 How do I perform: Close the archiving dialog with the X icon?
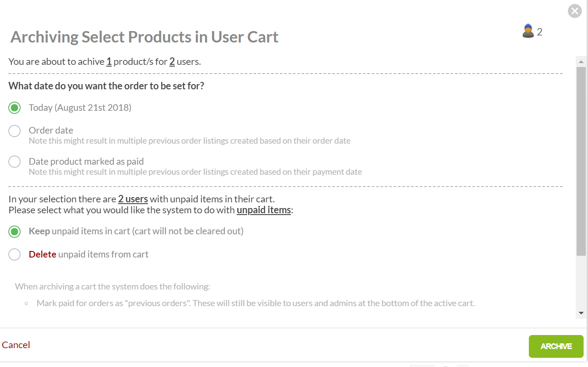pos(574,11)
